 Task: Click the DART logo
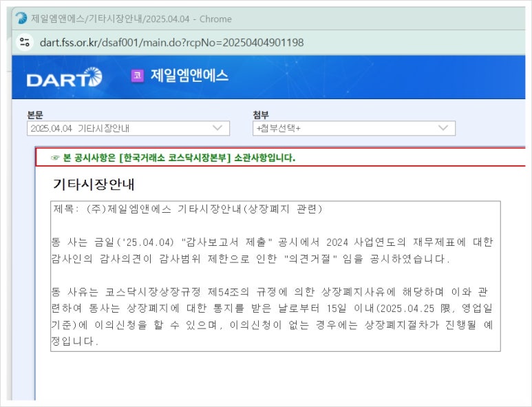64,77
